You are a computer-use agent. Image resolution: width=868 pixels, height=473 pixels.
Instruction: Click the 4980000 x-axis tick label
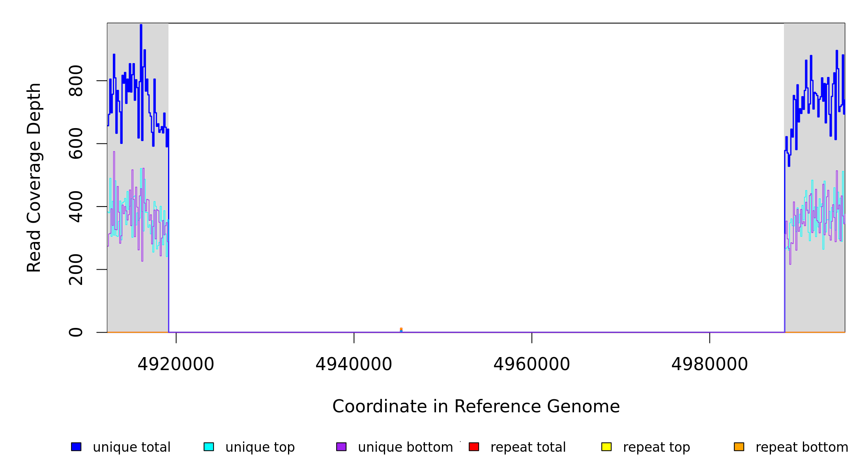(710, 364)
